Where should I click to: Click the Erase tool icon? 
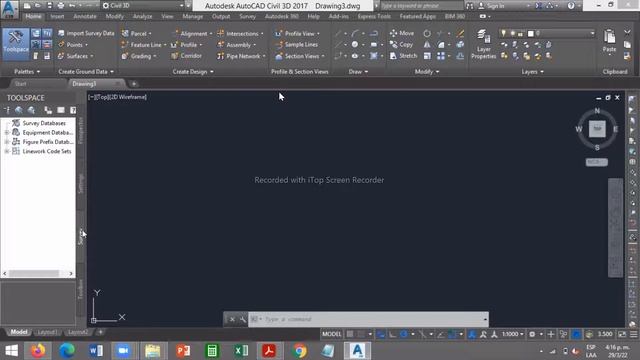460,33
